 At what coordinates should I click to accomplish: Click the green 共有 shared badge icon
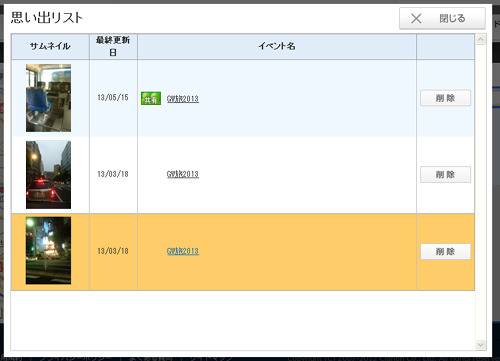point(151,98)
